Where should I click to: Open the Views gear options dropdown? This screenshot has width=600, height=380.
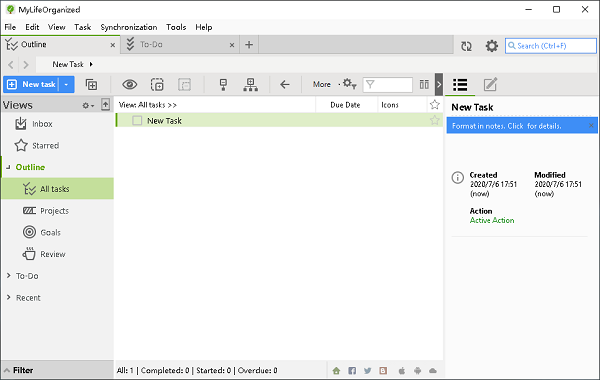(x=88, y=105)
